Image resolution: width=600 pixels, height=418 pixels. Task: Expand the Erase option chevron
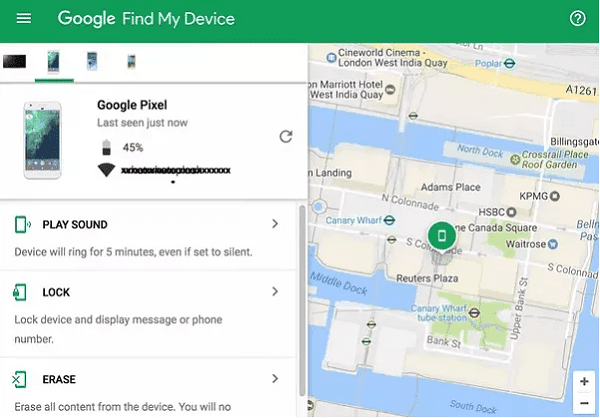pos(275,379)
